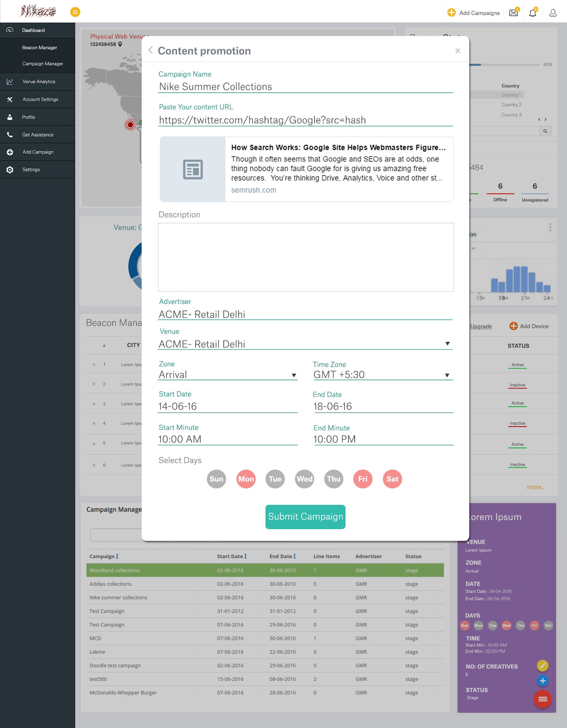Click the Start Date field 14-06-16

coord(228,406)
